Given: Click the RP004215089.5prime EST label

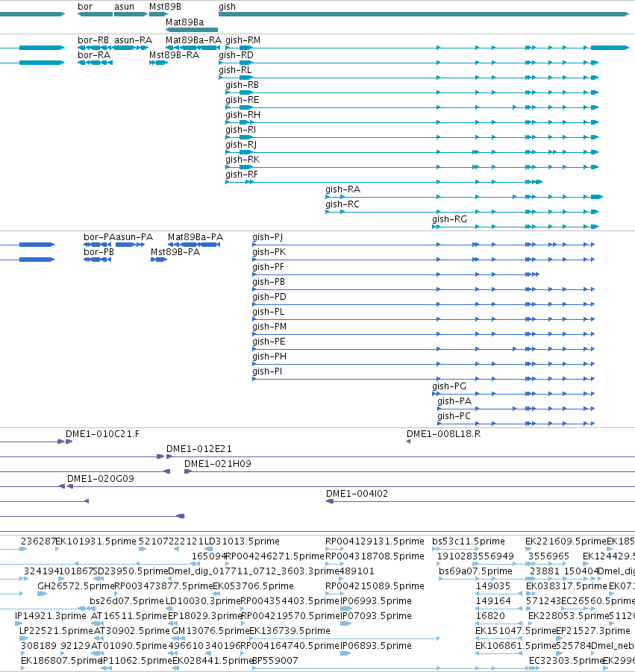Looking at the screenshot, I should pyautogui.click(x=375, y=586).
